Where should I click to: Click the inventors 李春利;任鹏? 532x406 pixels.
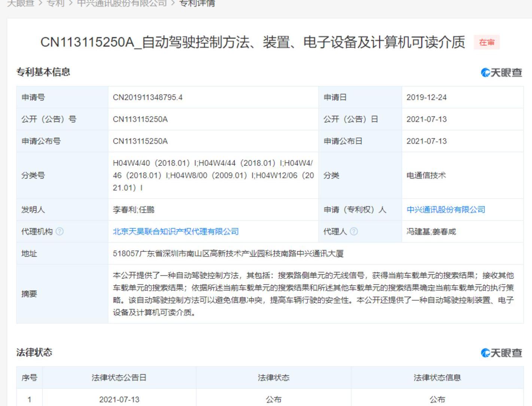pos(134,210)
